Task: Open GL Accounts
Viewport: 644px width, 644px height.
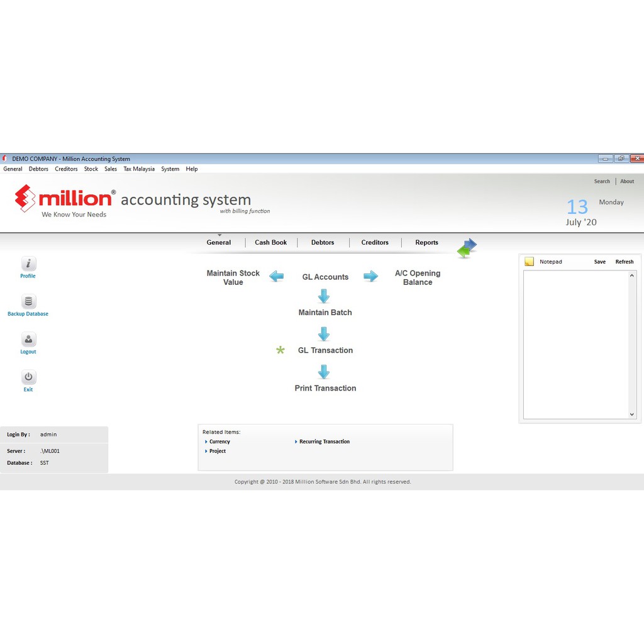Action: pyautogui.click(x=325, y=277)
